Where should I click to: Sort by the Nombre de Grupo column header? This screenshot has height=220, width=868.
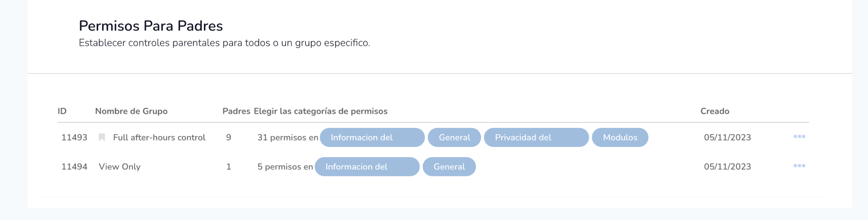click(x=131, y=111)
